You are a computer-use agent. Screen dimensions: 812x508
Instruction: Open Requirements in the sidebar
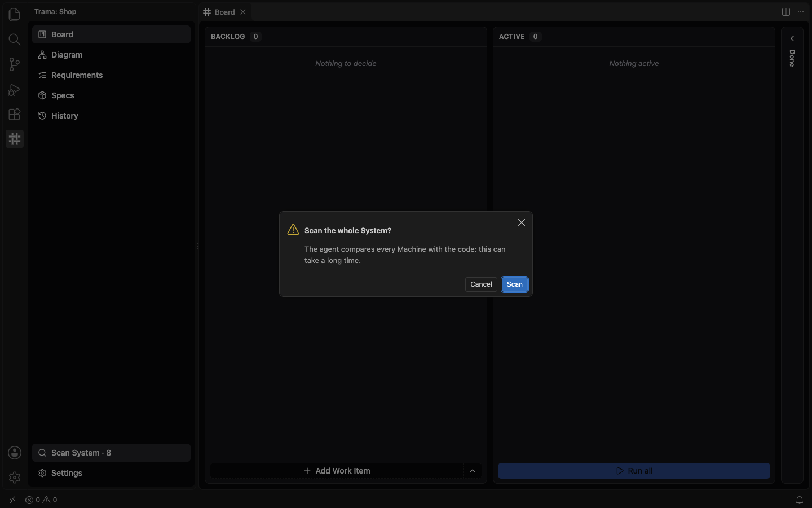tap(111, 75)
